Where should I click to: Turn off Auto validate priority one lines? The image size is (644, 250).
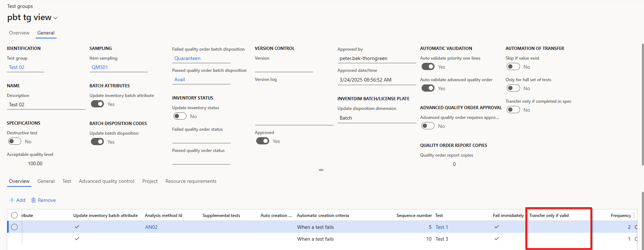pyautogui.click(x=428, y=67)
